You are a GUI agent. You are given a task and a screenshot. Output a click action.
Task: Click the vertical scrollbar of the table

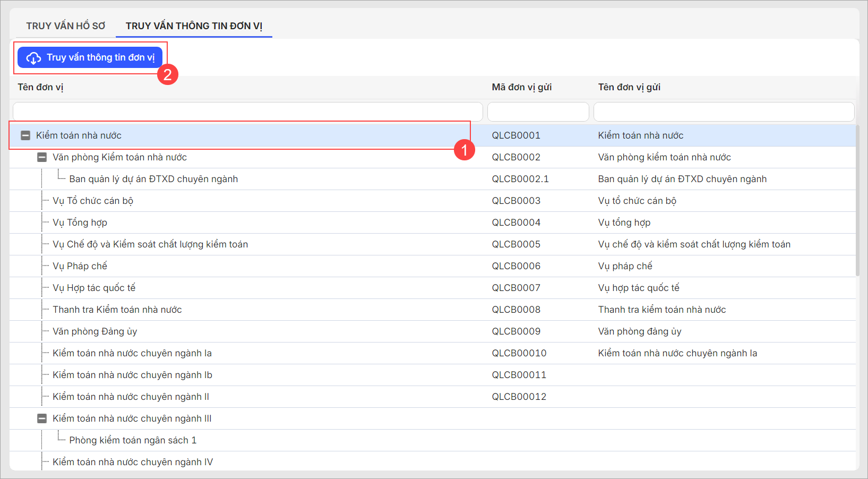pyautogui.click(x=857, y=202)
